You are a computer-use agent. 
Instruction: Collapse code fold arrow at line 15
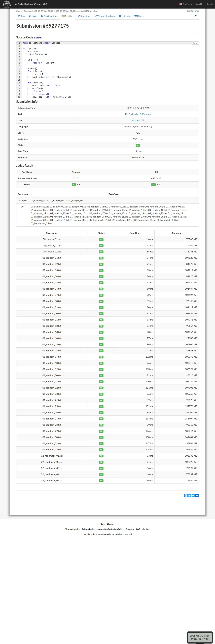21,83
